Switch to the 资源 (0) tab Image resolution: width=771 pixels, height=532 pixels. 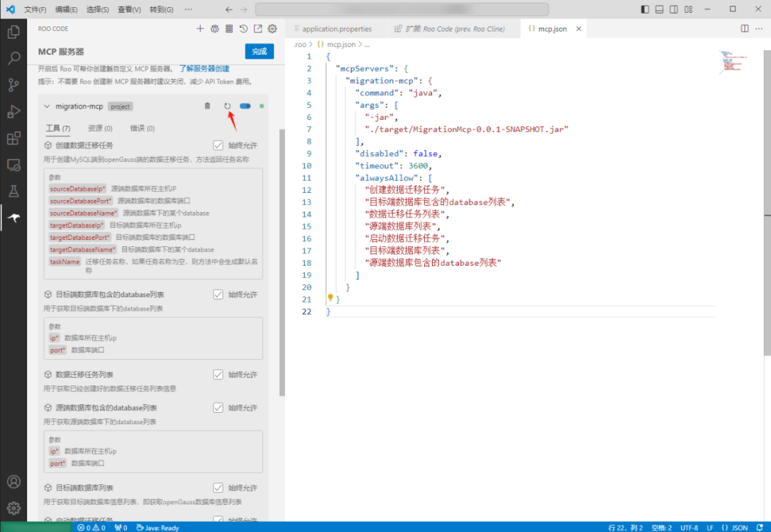(x=100, y=129)
